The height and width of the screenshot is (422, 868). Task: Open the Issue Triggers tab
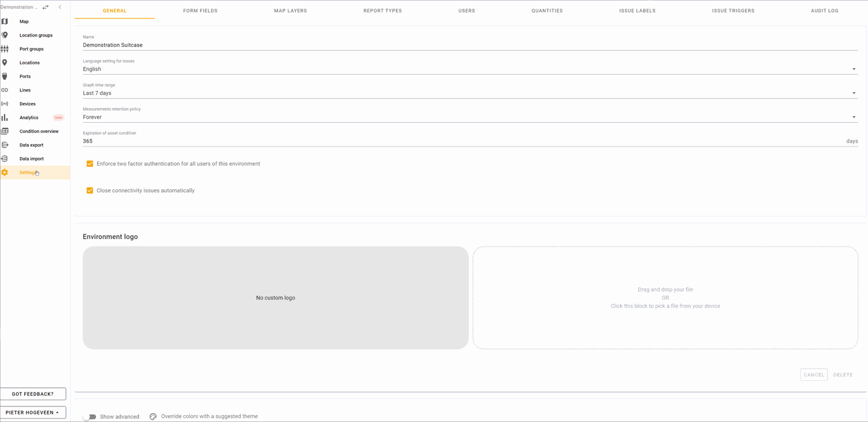pyautogui.click(x=733, y=10)
